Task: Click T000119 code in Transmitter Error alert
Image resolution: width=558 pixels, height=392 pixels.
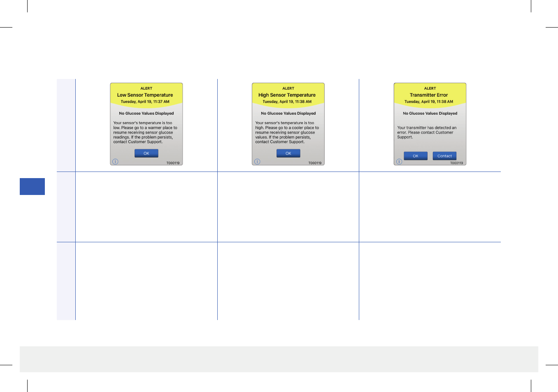Action: coord(456,163)
